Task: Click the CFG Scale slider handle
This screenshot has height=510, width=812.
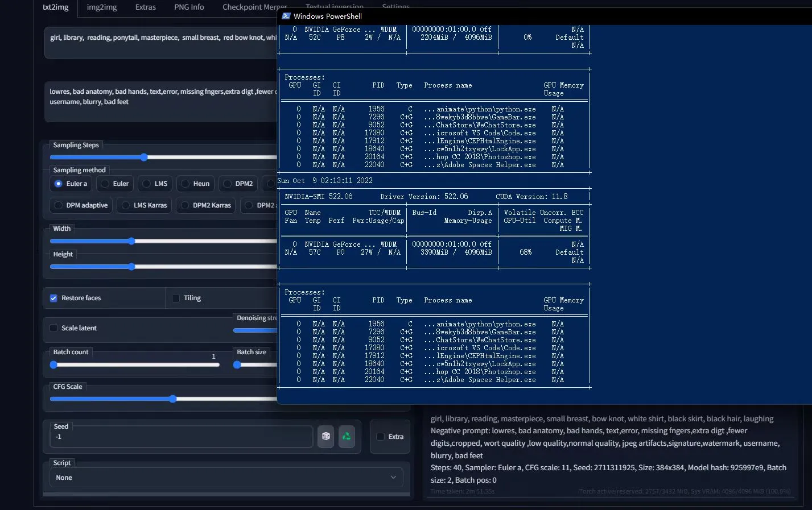Action: click(172, 399)
